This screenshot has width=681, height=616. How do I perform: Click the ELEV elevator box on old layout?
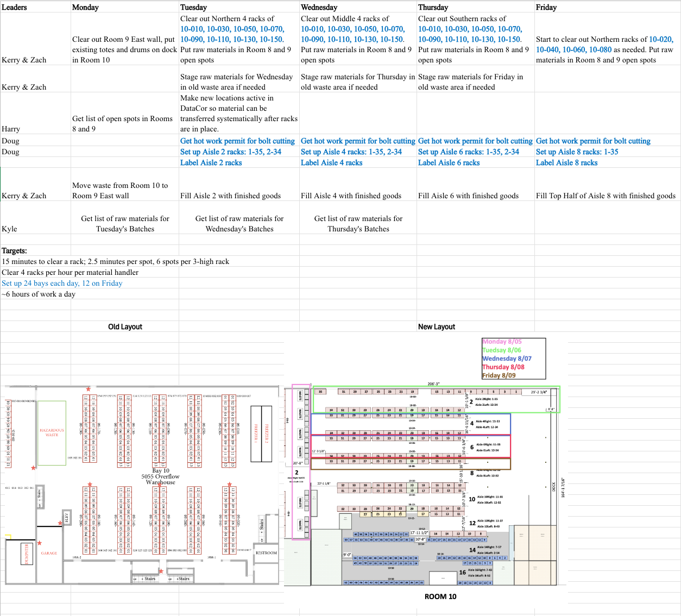coord(67,518)
